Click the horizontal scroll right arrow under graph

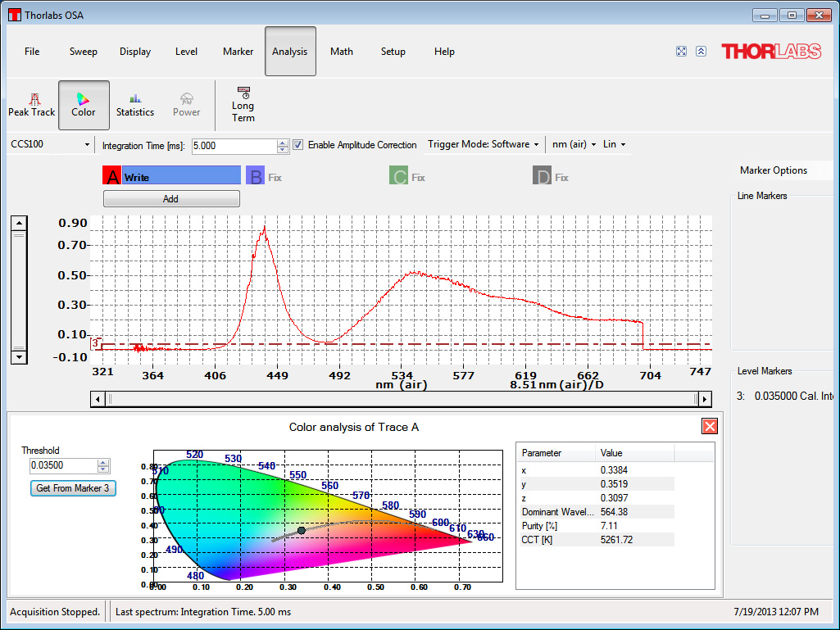(705, 399)
